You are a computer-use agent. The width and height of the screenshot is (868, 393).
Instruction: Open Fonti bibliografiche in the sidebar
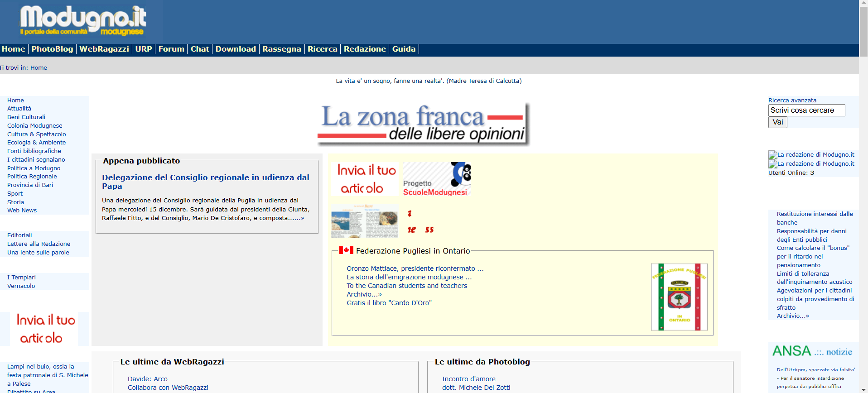34,151
